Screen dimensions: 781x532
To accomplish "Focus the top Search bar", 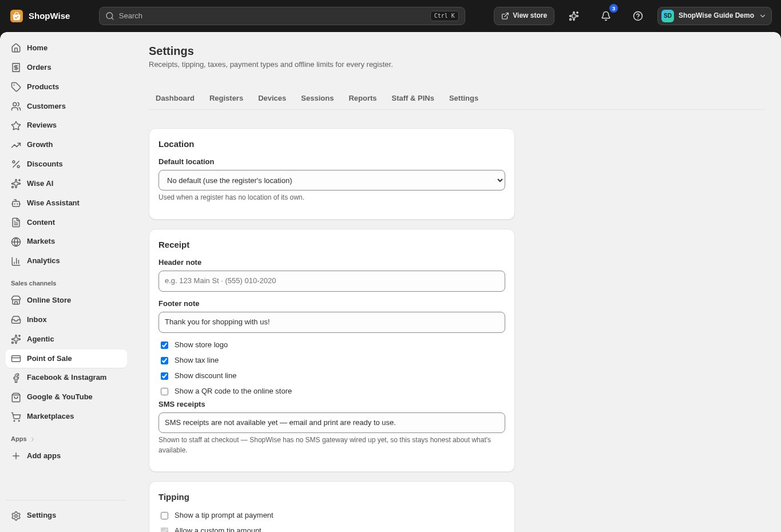I will pyautogui.click(x=282, y=16).
